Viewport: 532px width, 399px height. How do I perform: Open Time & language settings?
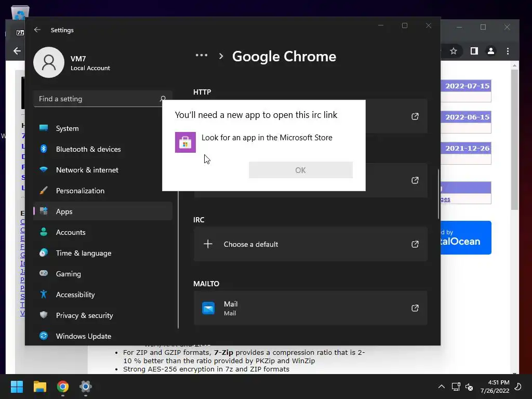[103, 253]
